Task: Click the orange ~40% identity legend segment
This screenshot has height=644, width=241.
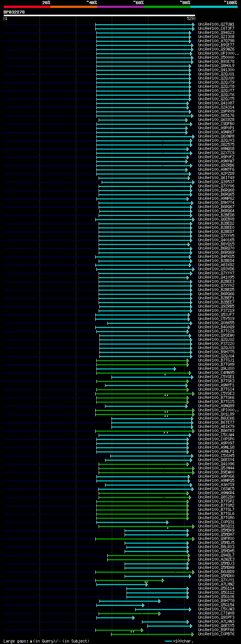Action: [x=74, y=7]
